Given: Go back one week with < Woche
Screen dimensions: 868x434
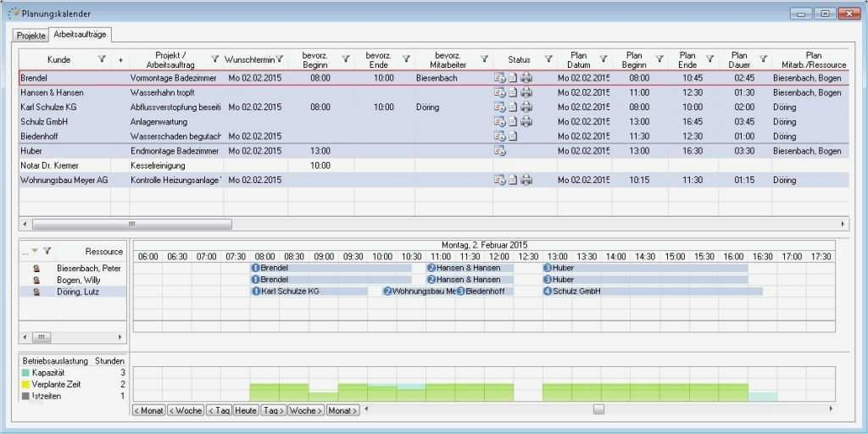Looking at the screenshot, I should point(185,410).
